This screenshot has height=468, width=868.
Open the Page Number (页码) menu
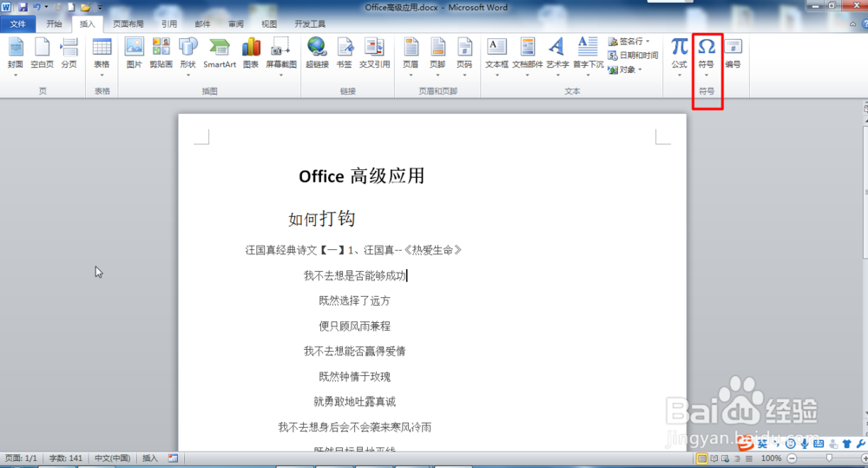(x=464, y=53)
